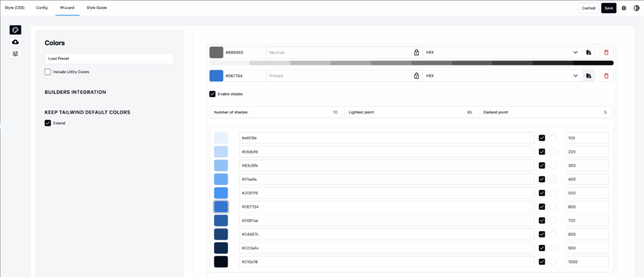This screenshot has width=644, height=277.
Task: Open the cloud upload sidebar panel
Action: tap(15, 42)
